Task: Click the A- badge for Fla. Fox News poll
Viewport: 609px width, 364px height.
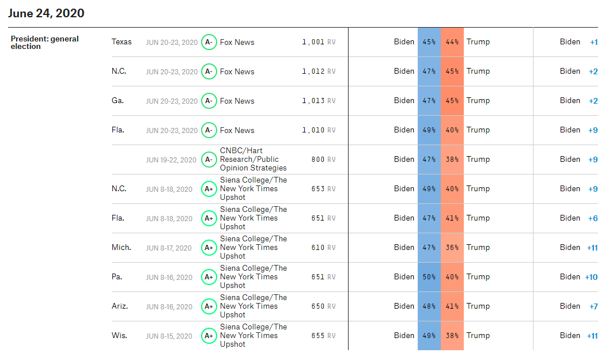Action: tap(209, 130)
